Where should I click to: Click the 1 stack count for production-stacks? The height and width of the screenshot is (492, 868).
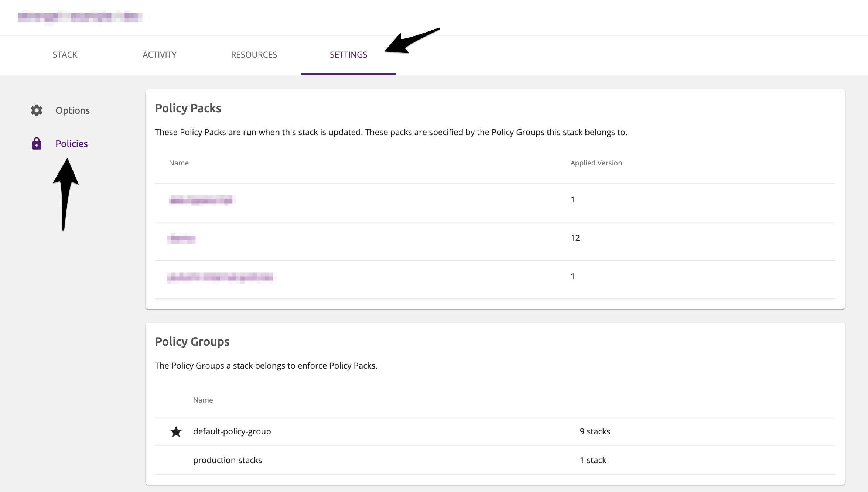point(592,460)
